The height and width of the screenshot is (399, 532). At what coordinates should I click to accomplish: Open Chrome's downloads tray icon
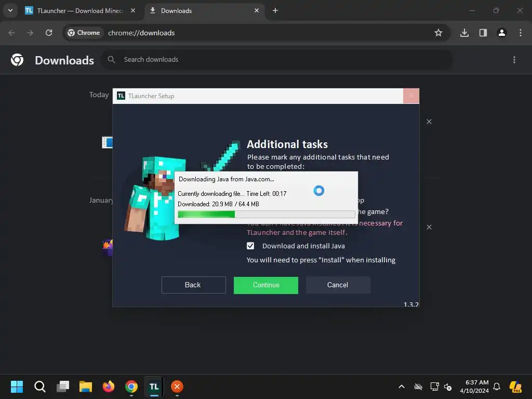pos(464,33)
